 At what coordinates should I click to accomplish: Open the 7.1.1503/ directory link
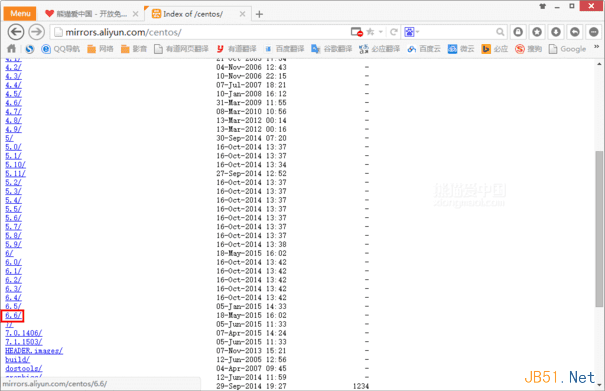(24, 342)
